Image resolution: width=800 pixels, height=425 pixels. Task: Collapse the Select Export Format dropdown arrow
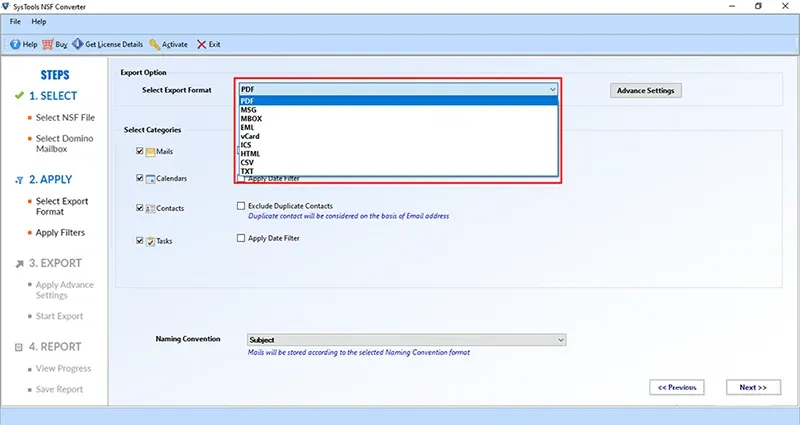point(553,89)
